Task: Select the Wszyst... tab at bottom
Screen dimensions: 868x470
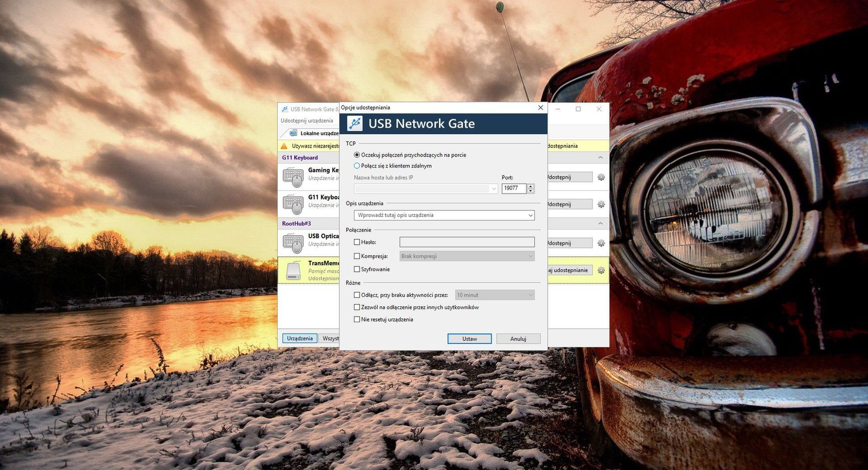Action: click(330, 338)
